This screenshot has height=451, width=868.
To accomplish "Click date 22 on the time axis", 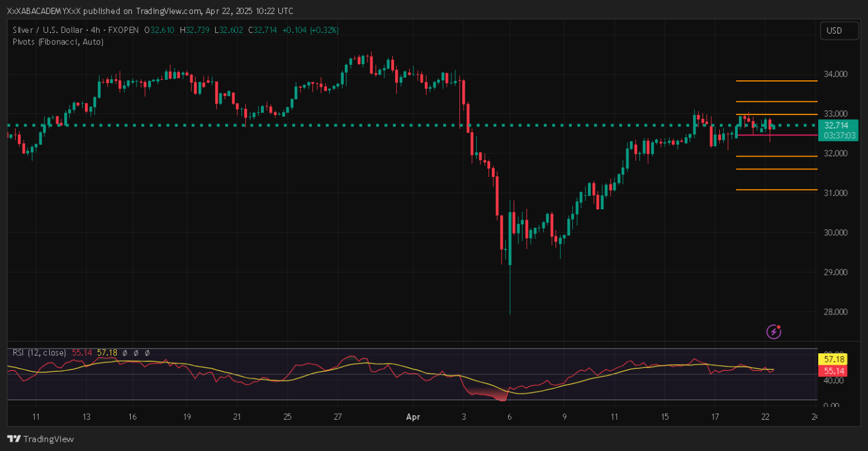I will (765, 416).
